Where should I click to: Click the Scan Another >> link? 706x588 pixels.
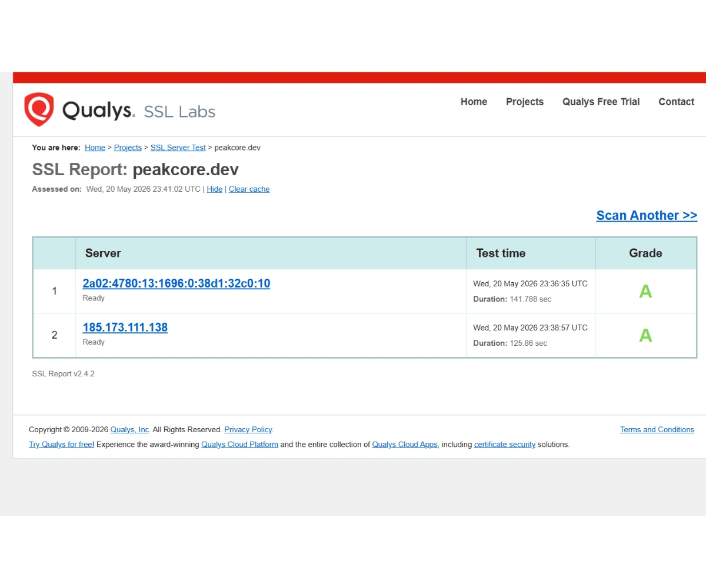click(647, 215)
